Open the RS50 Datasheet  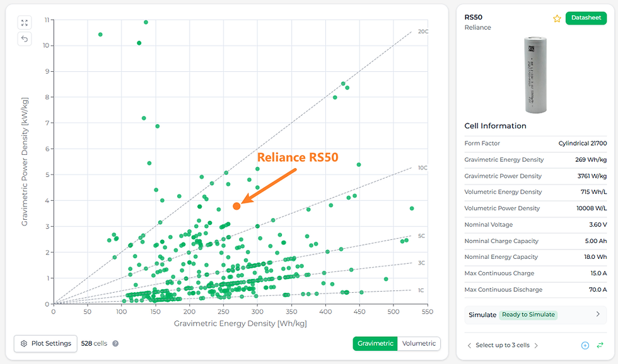(586, 18)
